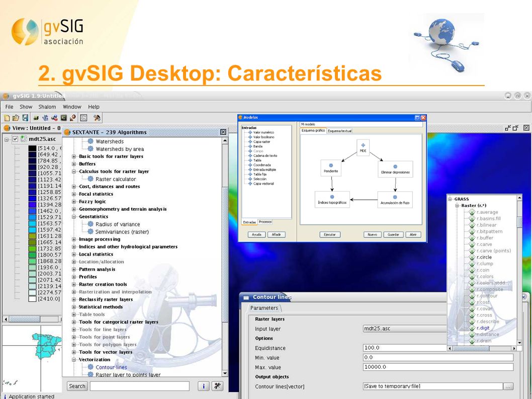532x399 pixels.
Task: Click the Semivariances (raster) gear icon
Action: tap(91, 231)
